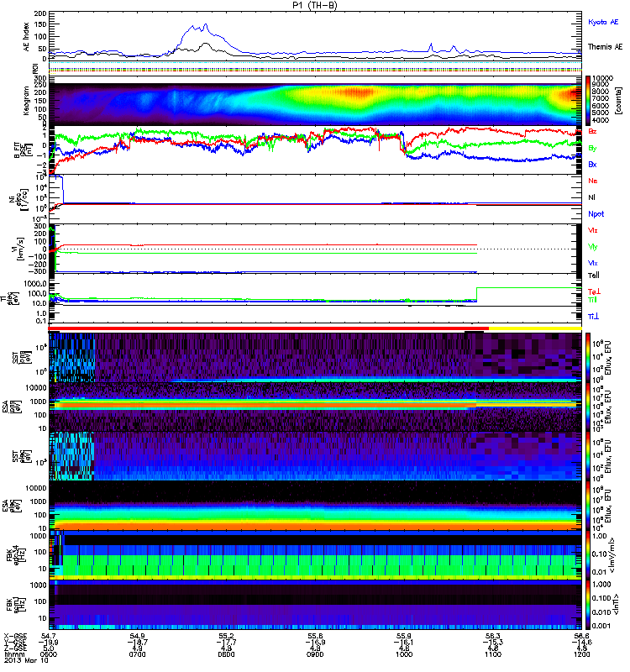Click the green Viy legend label
The width and height of the screenshot is (630, 672).
click(x=593, y=247)
